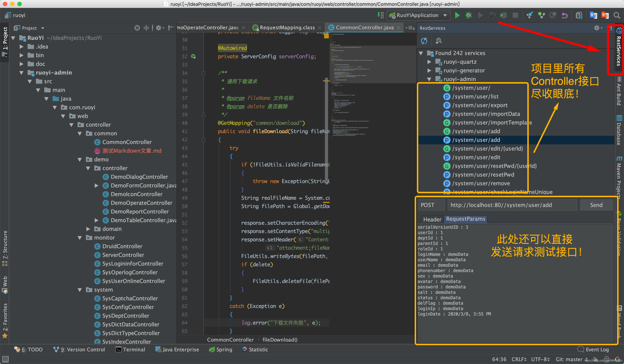This screenshot has height=364, width=624.
Task: Click the collapse all icon in Project panel
Action: (x=146, y=28)
